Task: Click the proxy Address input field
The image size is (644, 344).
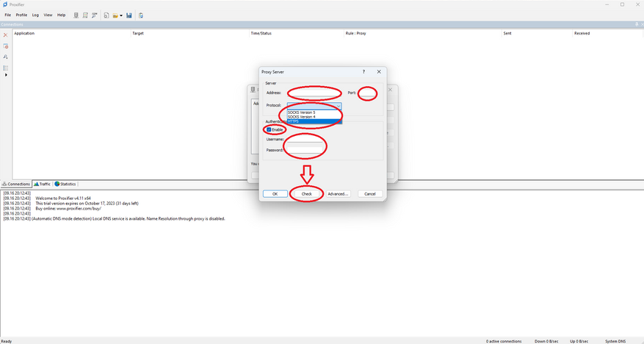Action: point(314,93)
